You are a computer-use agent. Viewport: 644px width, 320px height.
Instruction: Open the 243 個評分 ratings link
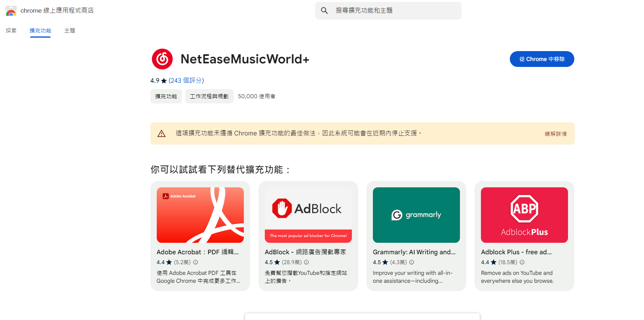click(186, 80)
